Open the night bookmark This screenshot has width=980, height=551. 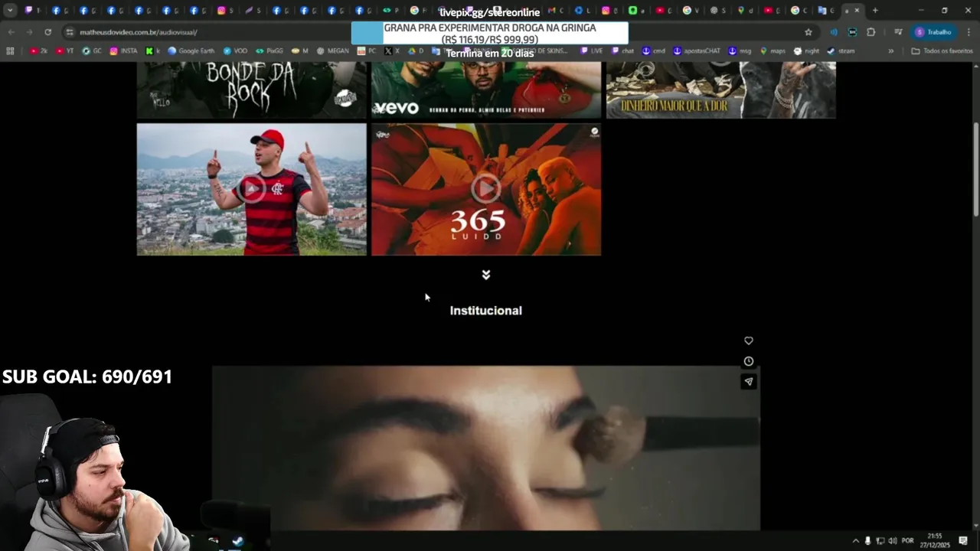(x=807, y=51)
